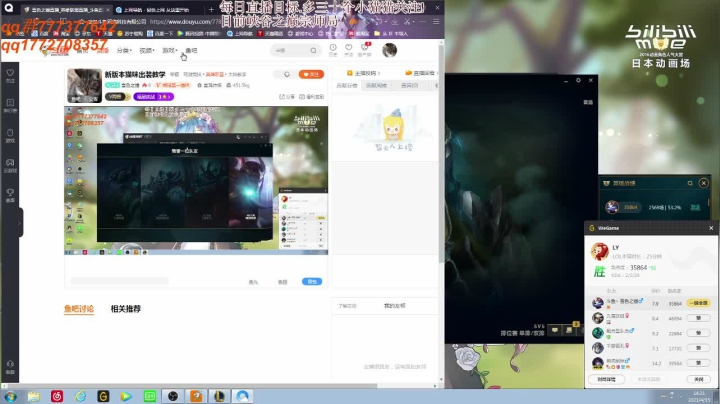Image resolution: width=720 pixels, height=404 pixels.
Task: Click the 一键全赞 yellow button in WeGame
Action: pyautogui.click(x=698, y=303)
